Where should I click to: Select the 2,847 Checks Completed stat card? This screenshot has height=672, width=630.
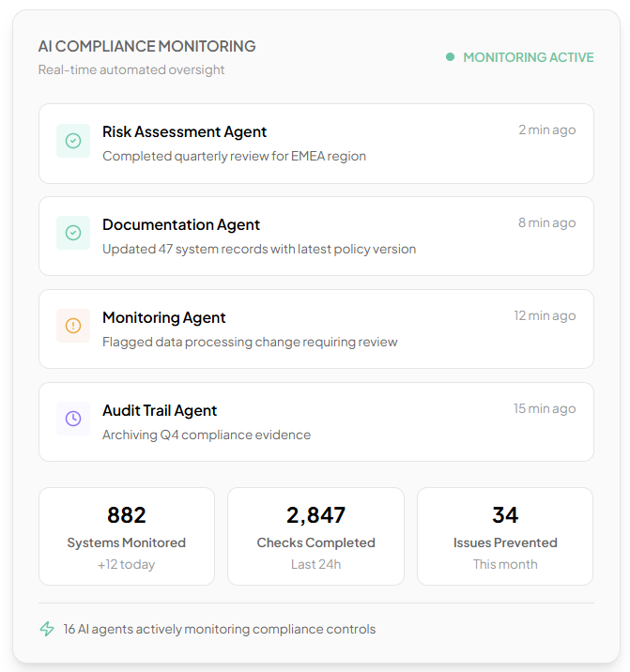[315, 536]
